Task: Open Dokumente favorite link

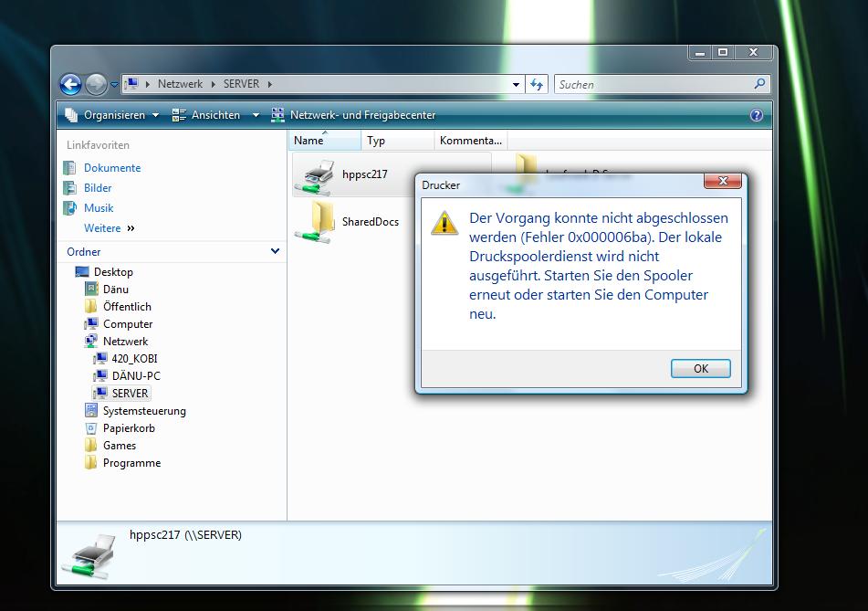Action: coord(111,168)
